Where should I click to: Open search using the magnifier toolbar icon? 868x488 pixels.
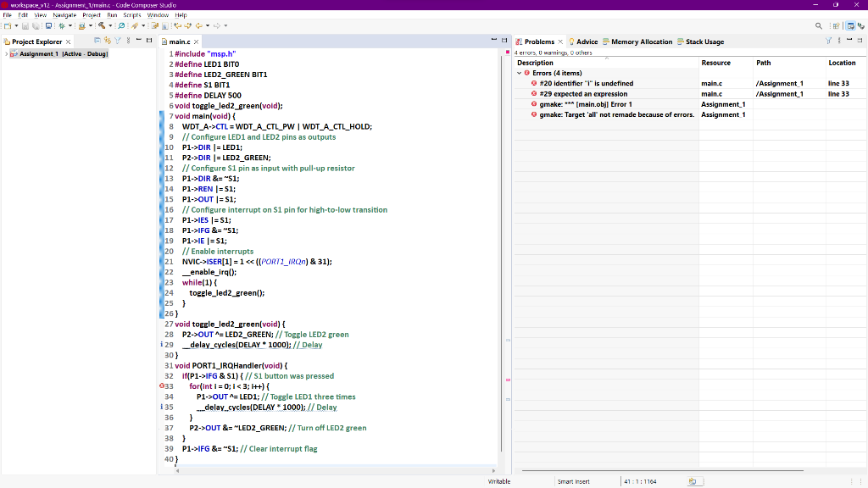(x=121, y=26)
